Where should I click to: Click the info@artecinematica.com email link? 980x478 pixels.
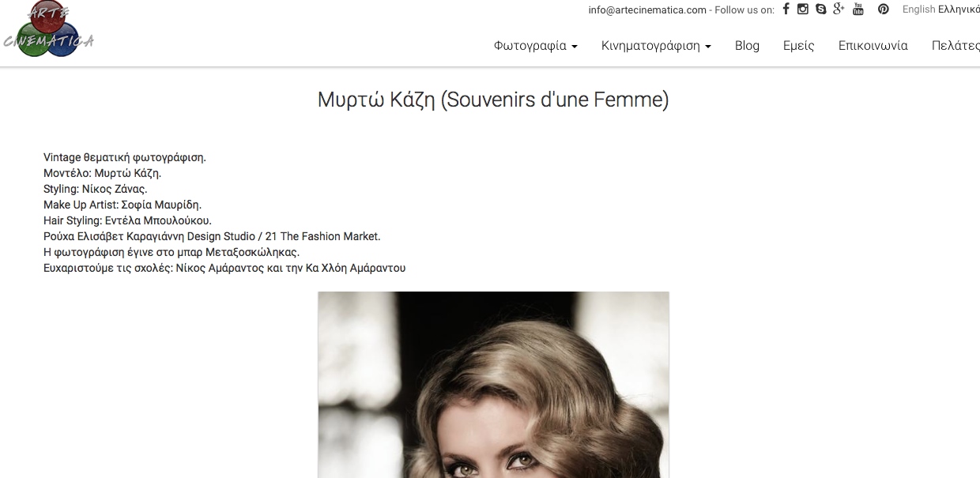pyautogui.click(x=647, y=10)
